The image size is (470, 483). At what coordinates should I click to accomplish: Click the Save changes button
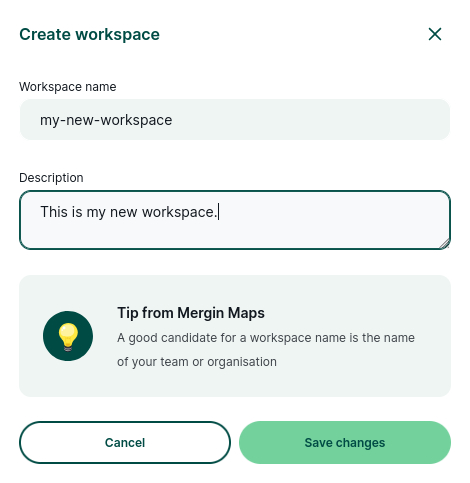click(x=345, y=442)
